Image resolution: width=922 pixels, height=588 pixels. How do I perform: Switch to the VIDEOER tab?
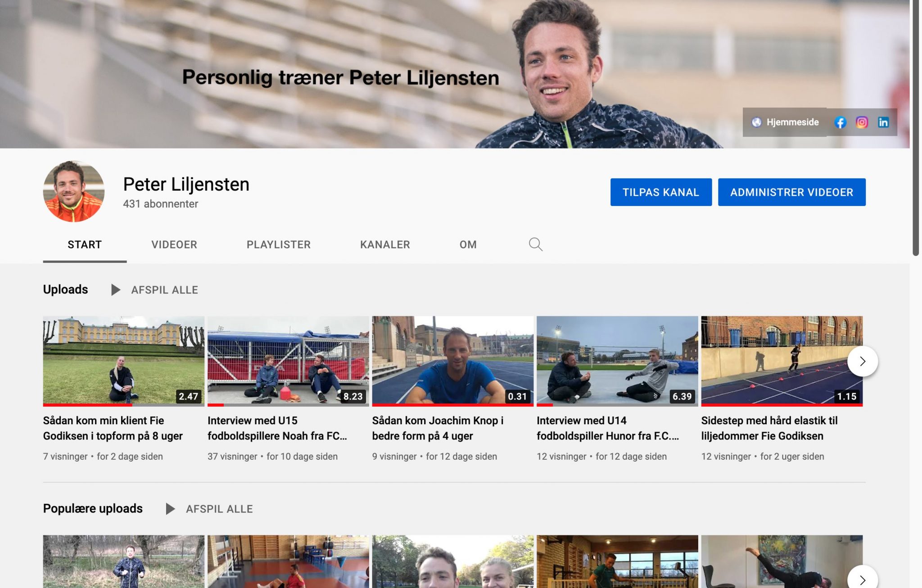tap(174, 245)
